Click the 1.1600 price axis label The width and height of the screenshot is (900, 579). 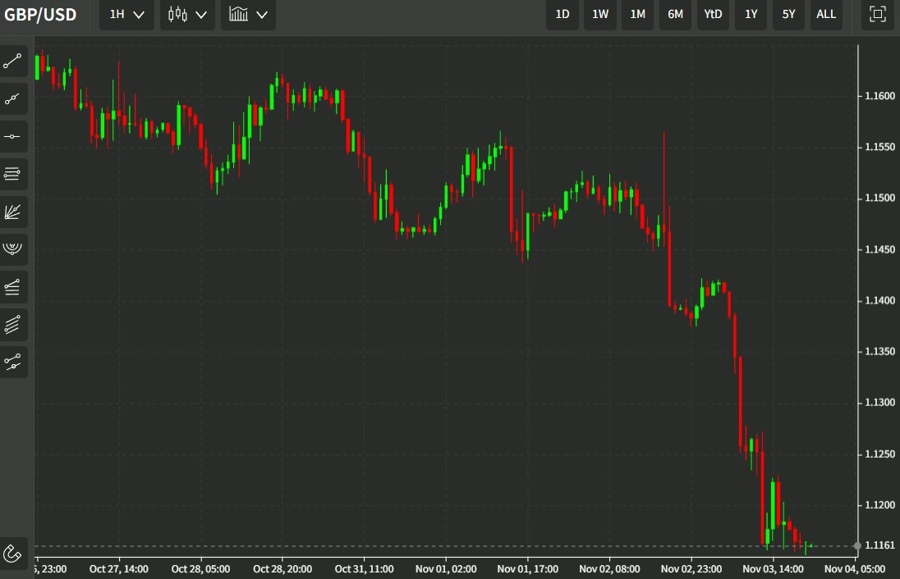(x=880, y=96)
